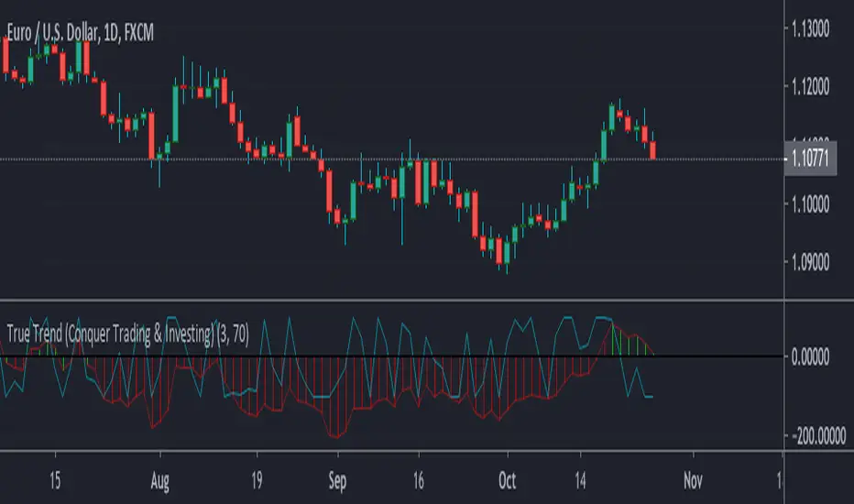This screenshot has height=504, width=854.
Task: Click the 1.13000 price axis label
Action: click(x=810, y=28)
